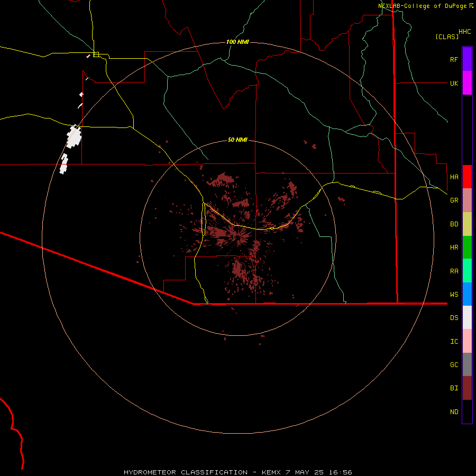Screen dimensions: 476x476
Task: Click the WS legend label
Action: pos(454,294)
